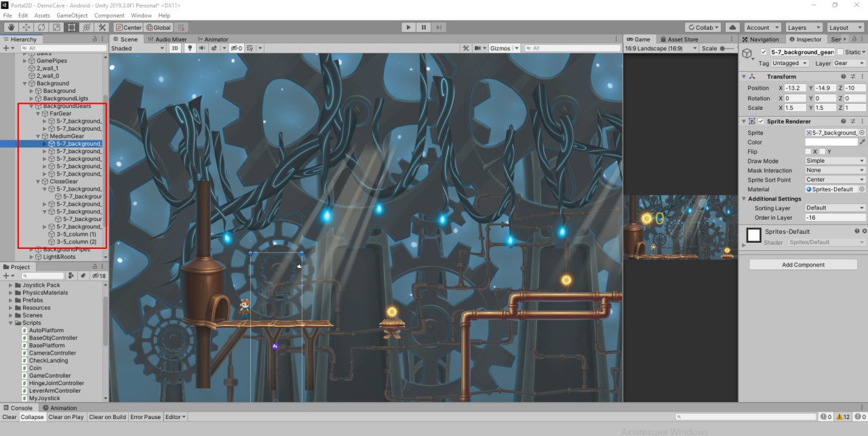868x436 pixels.
Task: Toggle hidden objects visibility icon
Action: click(x=237, y=49)
